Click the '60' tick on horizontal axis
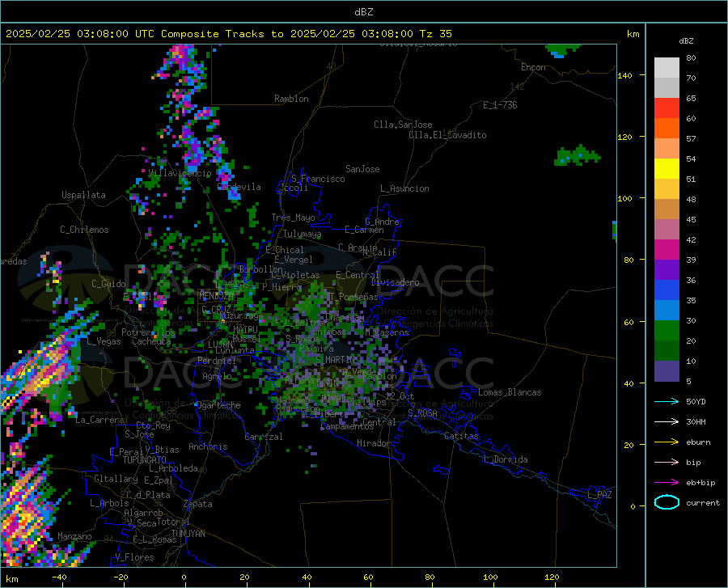The width and height of the screenshot is (728, 588). (368, 577)
